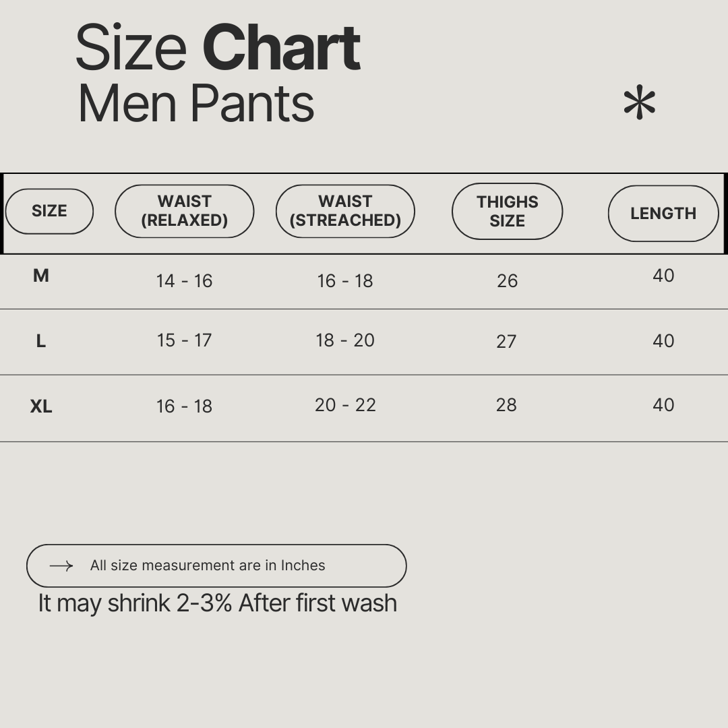Click the 'Size Chart' heading

(x=218, y=49)
